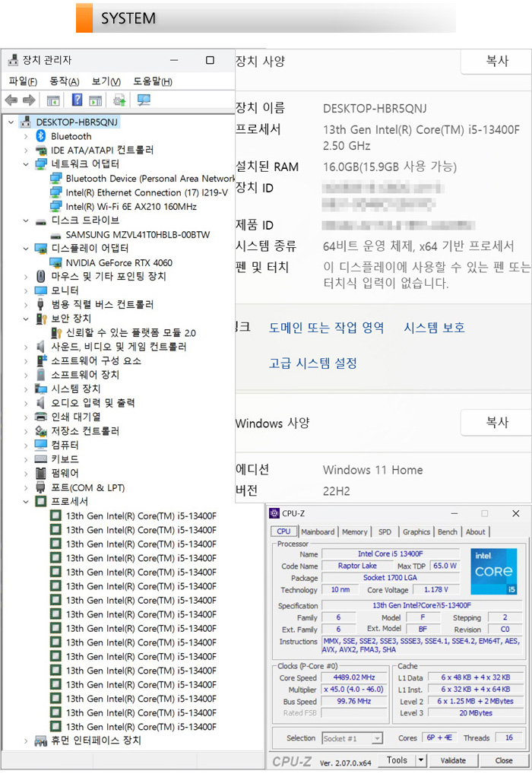Viewport: 532px width, 774px height.
Task: Open the 고급 시스템 설정 link
Action: [x=313, y=363]
